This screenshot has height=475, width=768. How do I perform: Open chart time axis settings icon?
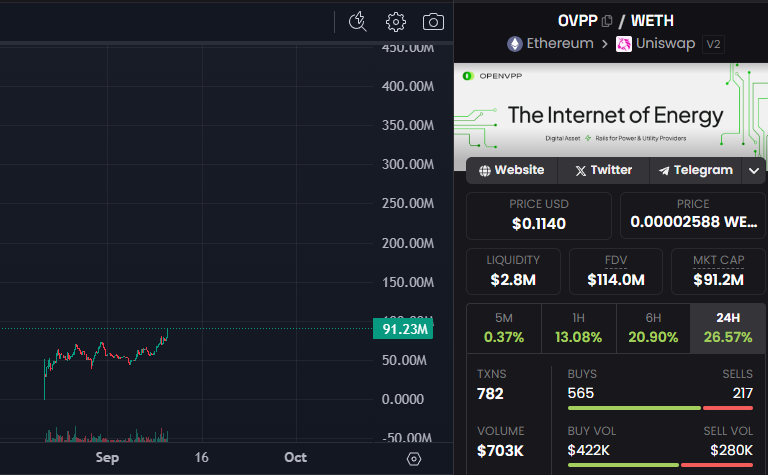coord(414,459)
